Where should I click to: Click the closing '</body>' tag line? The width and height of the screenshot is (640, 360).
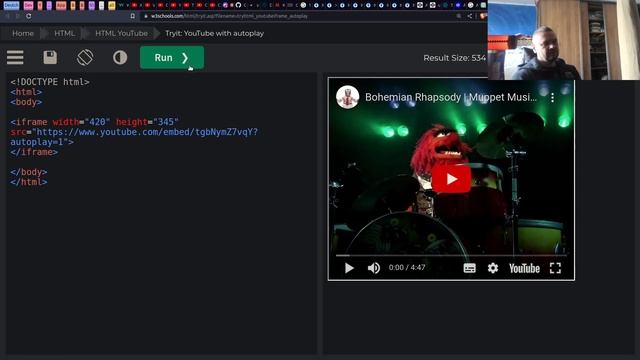point(29,172)
